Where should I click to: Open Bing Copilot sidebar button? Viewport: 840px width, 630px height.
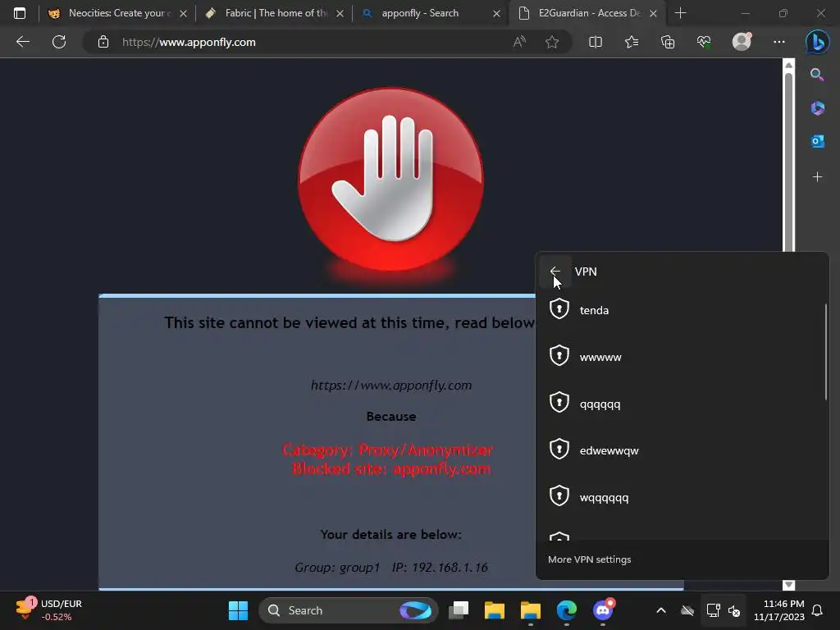pos(818,42)
